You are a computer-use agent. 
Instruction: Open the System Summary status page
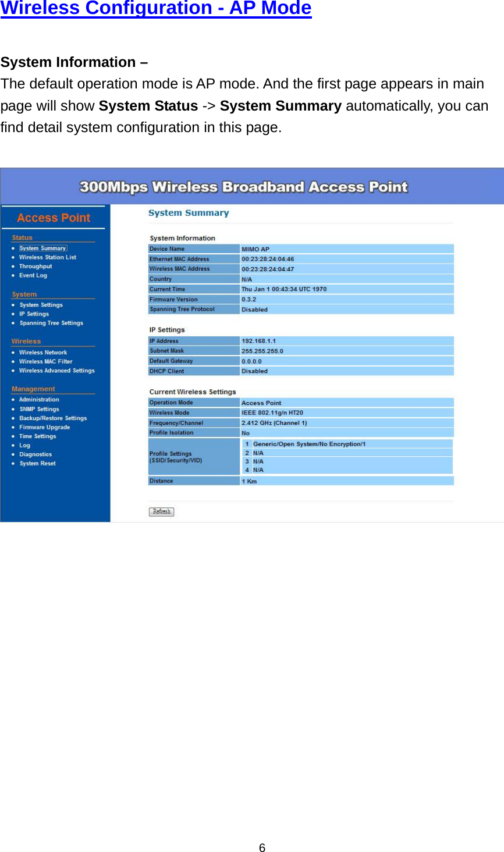pos(42,247)
